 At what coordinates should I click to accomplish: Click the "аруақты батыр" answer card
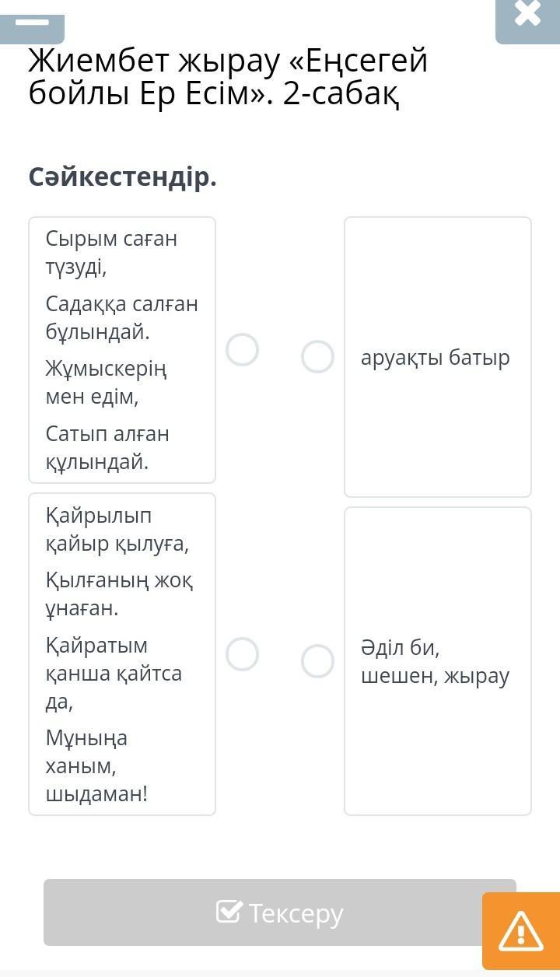(x=438, y=357)
